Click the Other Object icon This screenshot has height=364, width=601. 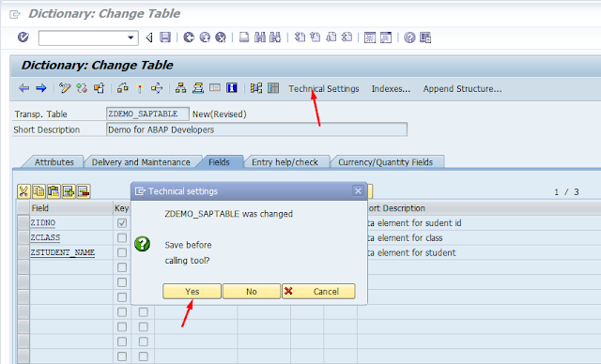(99, 88)
